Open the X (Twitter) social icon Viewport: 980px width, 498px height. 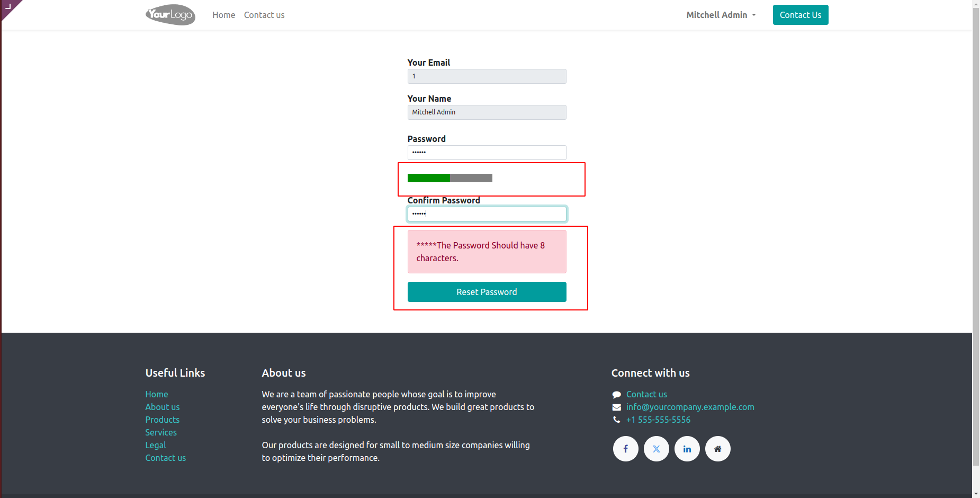(x=656, y=449)
